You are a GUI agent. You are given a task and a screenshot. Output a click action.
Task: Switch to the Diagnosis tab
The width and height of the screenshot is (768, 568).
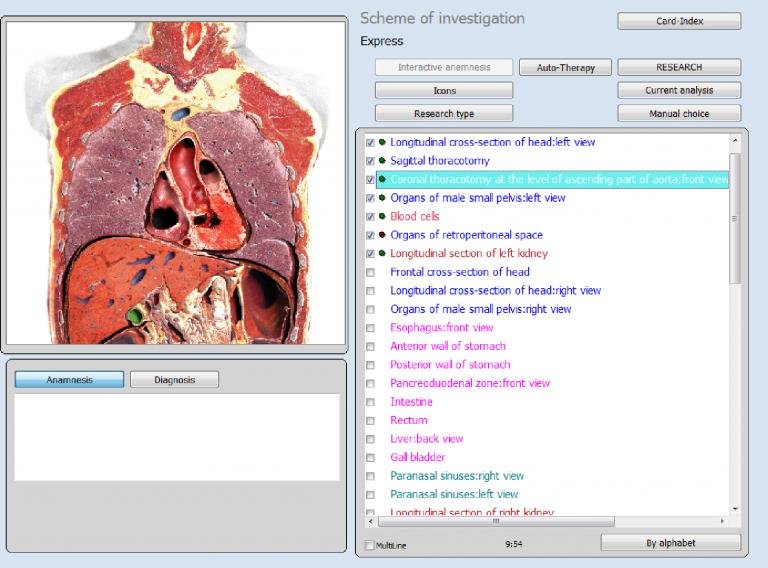click(174, 380)
